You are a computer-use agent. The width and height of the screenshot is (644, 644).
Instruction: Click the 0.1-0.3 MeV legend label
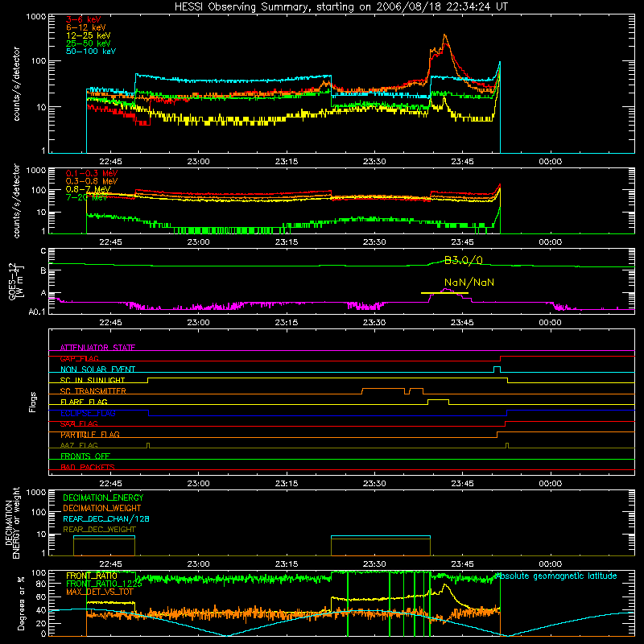[x=92, y=173]
